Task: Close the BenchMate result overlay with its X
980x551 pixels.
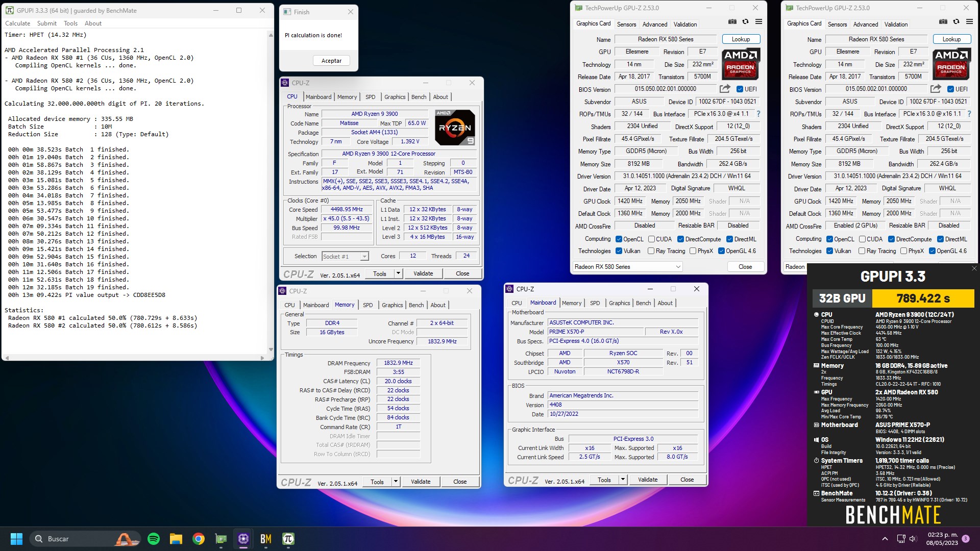Action: [974, 268]
